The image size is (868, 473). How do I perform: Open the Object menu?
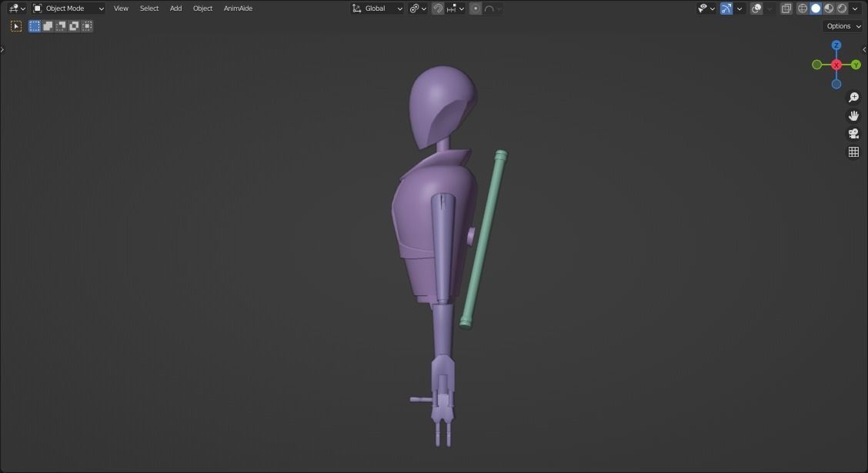202,8
